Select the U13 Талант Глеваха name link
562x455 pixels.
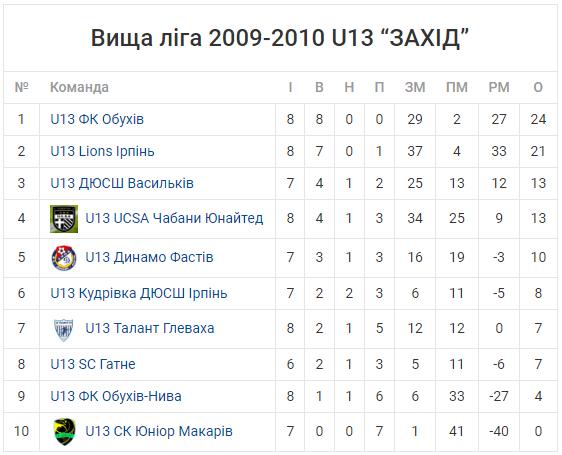[x=150, y=328]
